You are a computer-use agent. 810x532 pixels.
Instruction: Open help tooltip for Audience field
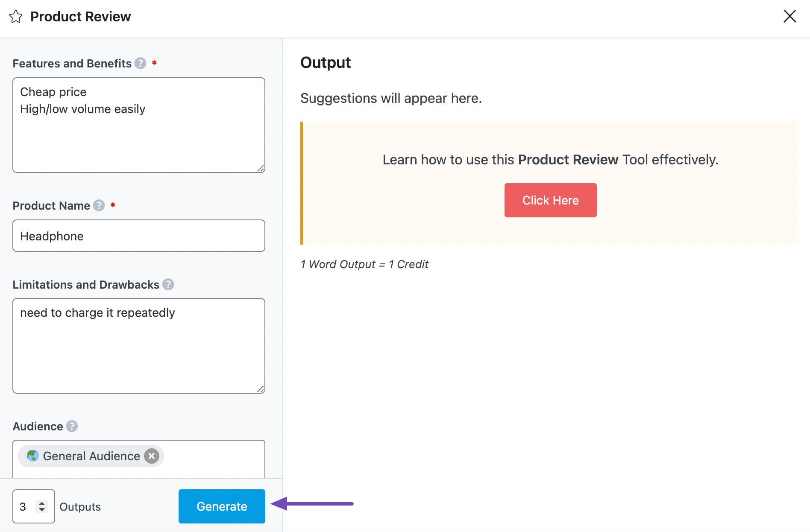(71, 426)
